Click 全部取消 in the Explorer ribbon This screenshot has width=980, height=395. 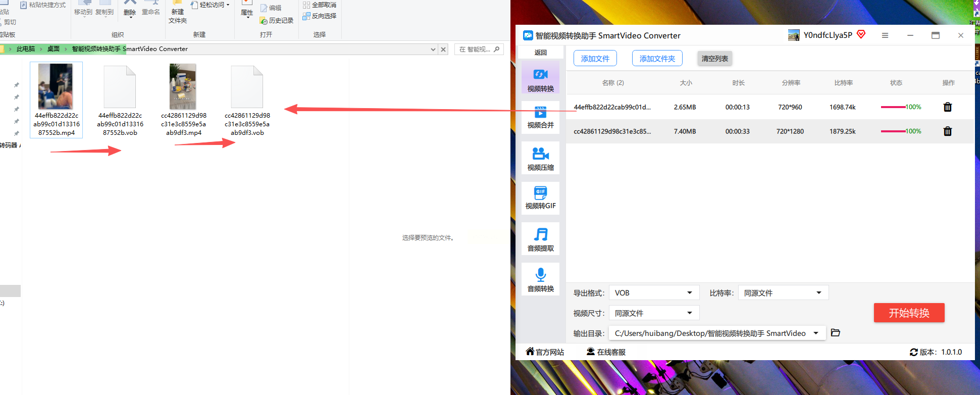click(320, 5)
